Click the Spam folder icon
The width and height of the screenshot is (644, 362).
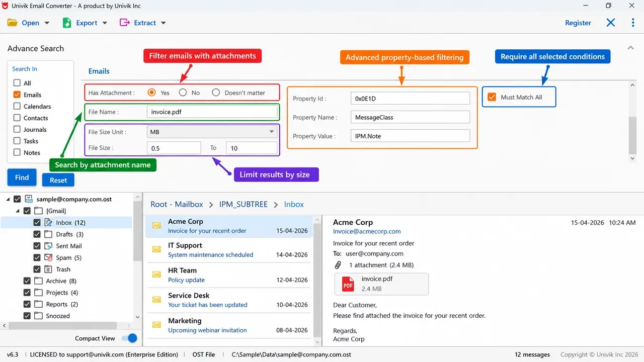pyautogui.click(x=48, y=257)
